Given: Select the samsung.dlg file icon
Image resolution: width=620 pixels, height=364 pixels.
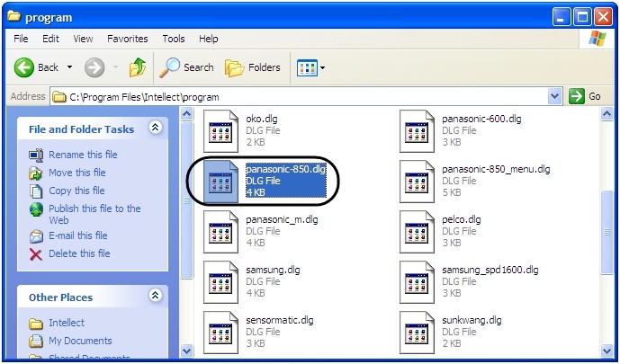Looking at the screenshot, I should point(220,282).
